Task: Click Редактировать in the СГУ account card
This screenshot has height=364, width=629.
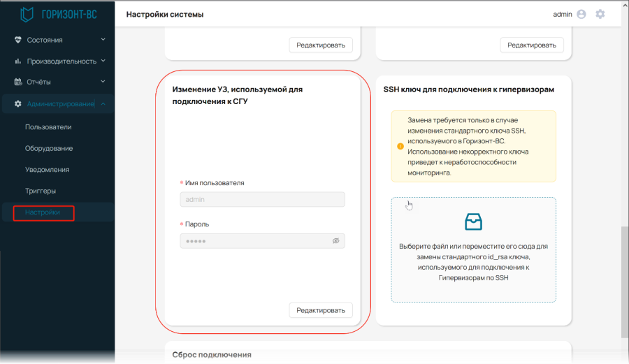Action: (x=321, y=310)
